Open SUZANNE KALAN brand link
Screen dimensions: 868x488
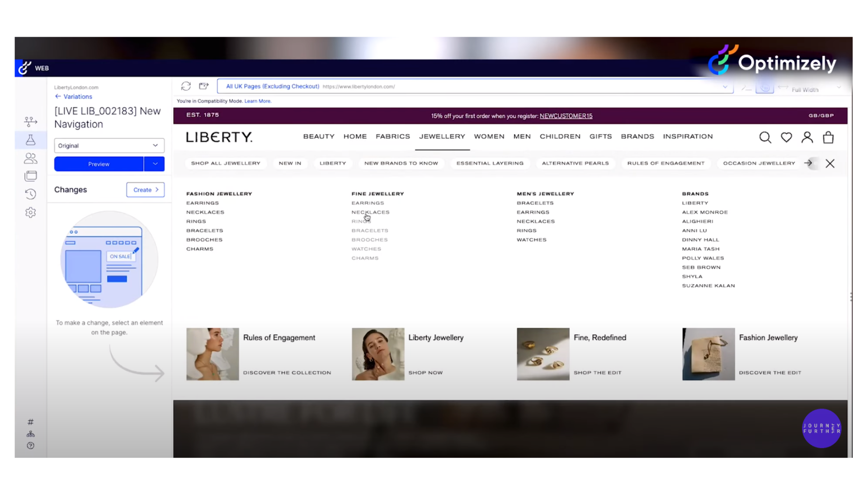click(708, 286)
